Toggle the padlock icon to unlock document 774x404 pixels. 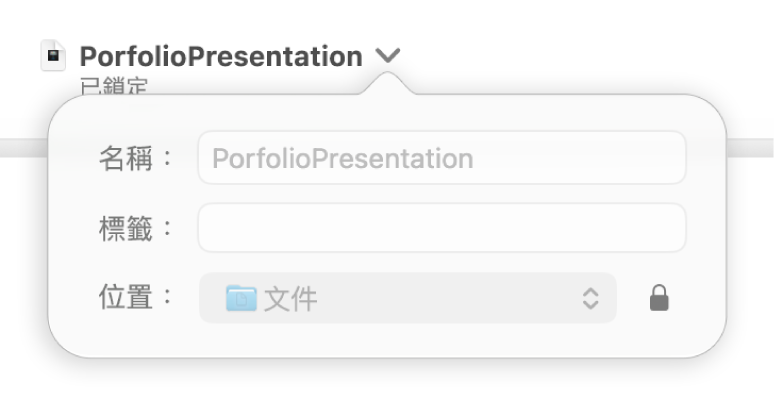point(658,298)
